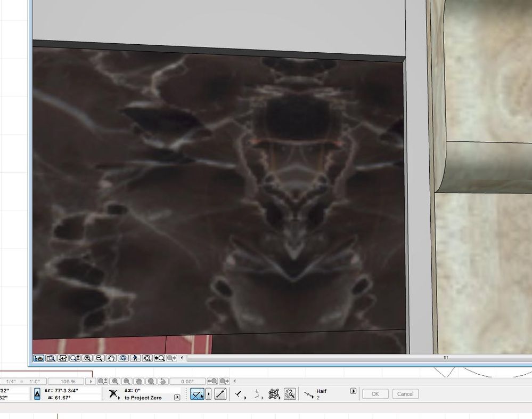Viewport: 532px width, 419px height.
Task: Click floor plan fit in window icon
Action: (x=151, y=381)
